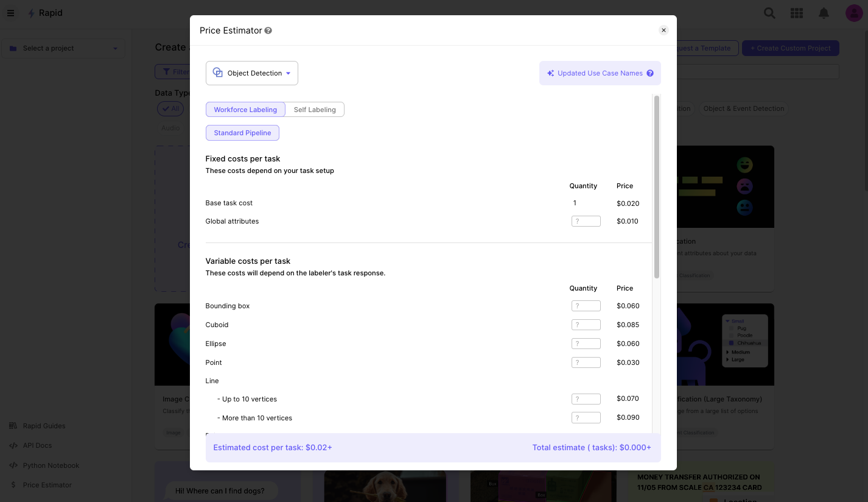Click the Price Estimator dollar icon
868x502 pixels.
tap(13, 485)
